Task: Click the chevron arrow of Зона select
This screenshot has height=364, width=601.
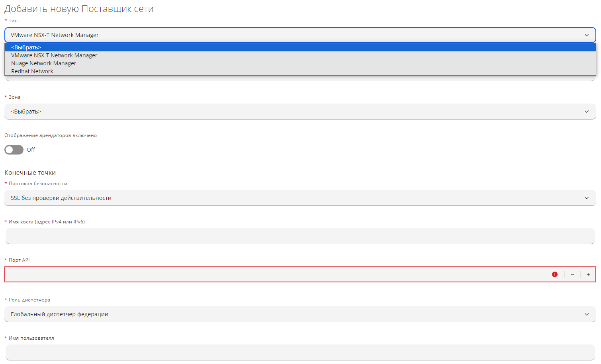Action: (x=587, y=112)
